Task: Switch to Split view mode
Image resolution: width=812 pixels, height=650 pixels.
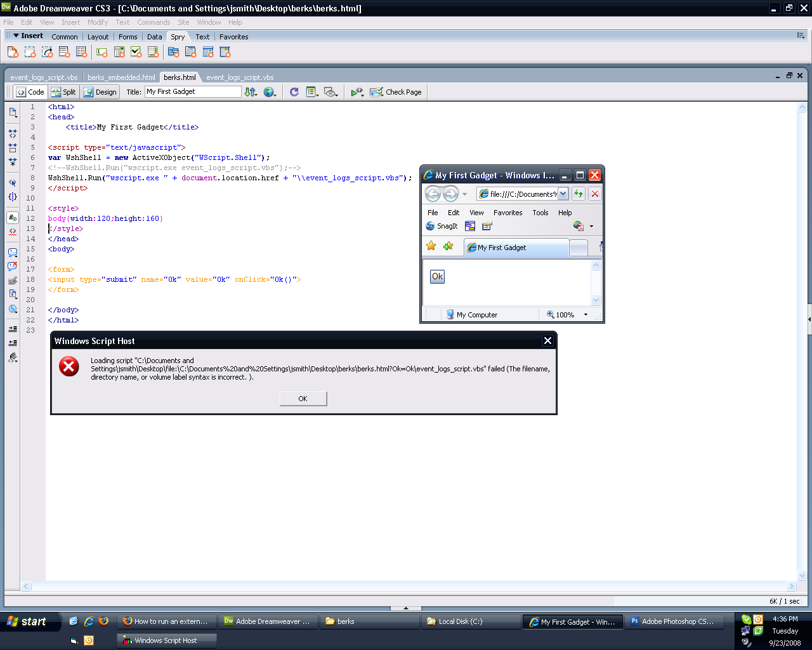Action: (63, 91)
